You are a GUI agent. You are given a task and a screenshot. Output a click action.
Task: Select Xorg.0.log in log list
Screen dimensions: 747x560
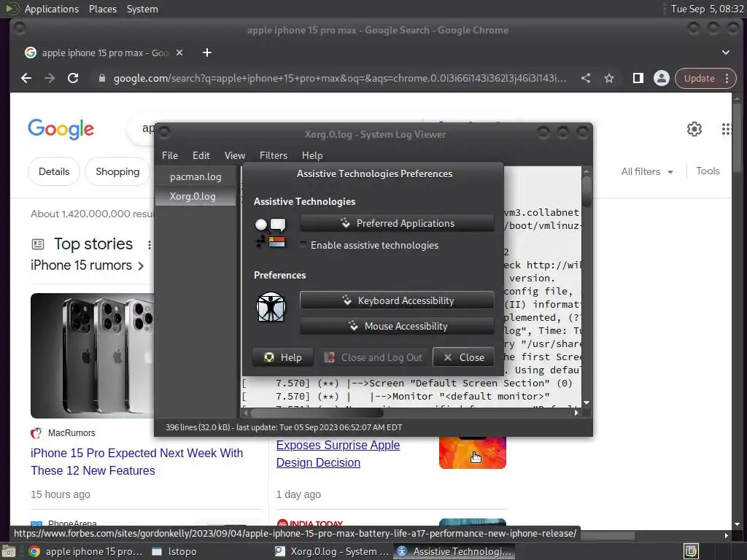coord(196,196)
